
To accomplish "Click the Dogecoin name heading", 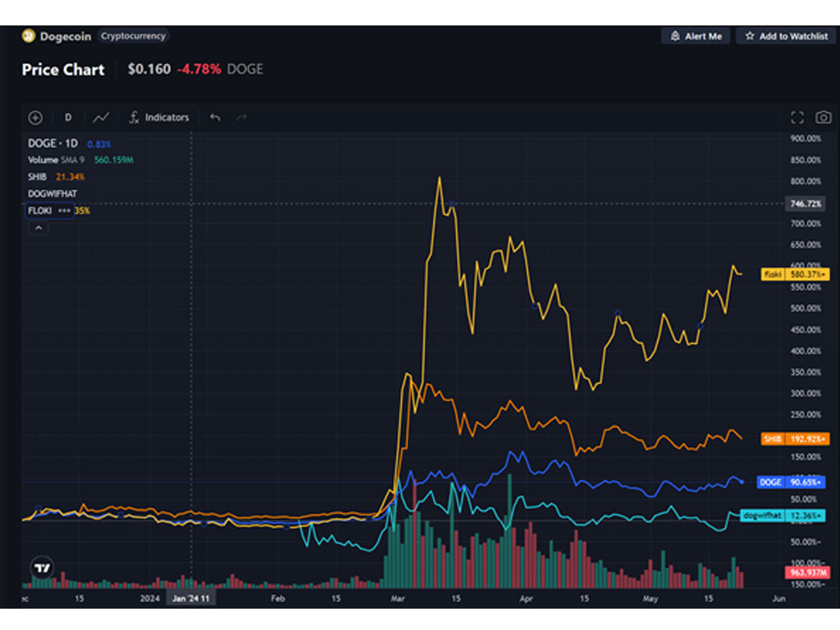I will click(x=66, y=36).
